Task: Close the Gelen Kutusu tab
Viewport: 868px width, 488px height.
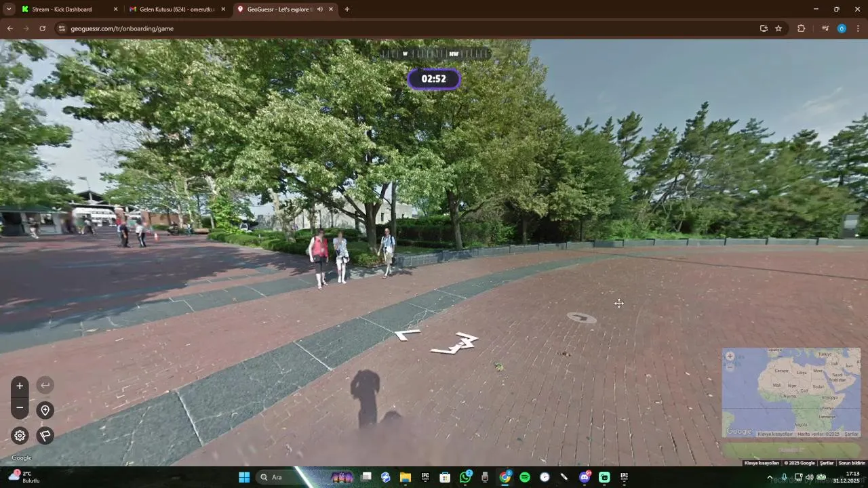Action: pyautogui.click(x=223, y=9)
